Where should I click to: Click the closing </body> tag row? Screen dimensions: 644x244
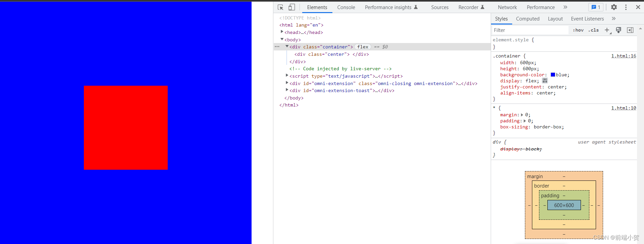(x=294, y=98)
